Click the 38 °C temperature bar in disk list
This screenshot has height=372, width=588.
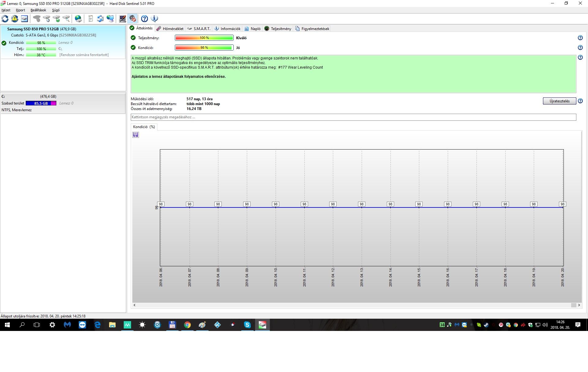[41, 55]
